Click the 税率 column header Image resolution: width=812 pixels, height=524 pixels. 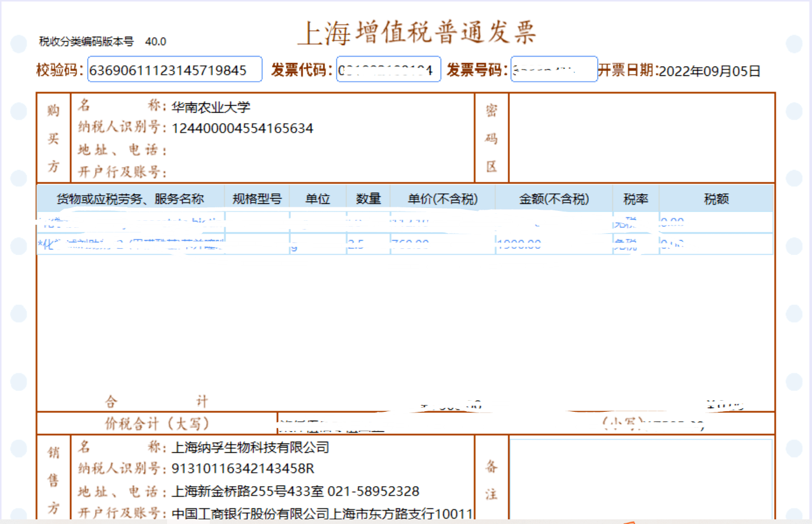636,199
